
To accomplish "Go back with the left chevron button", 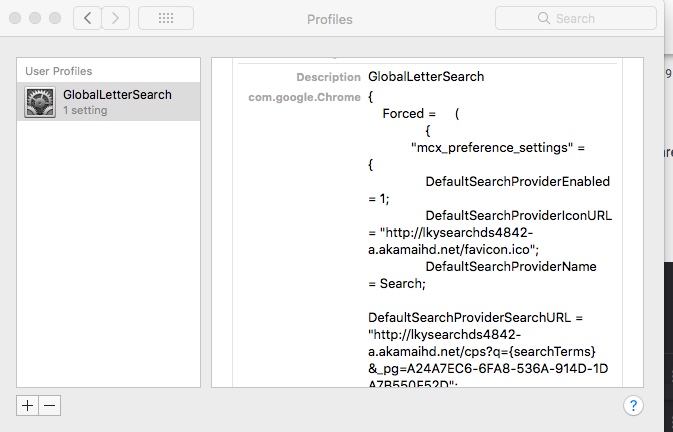I will (x=88, y=18).
